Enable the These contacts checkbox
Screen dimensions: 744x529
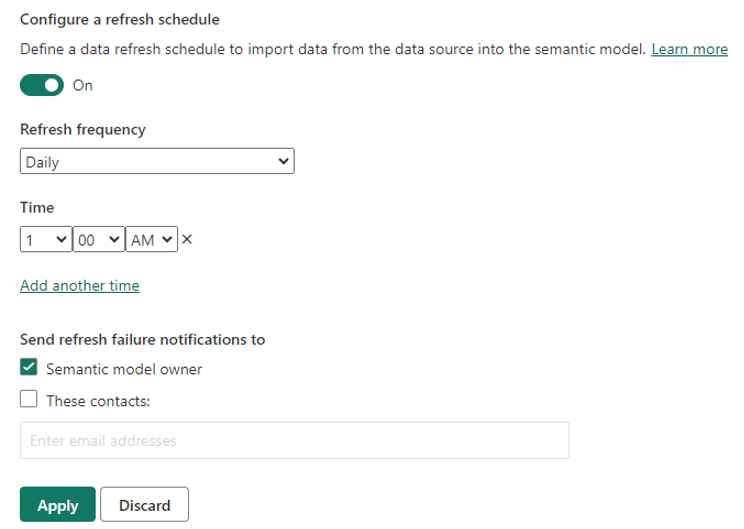[x=29, y=400]
